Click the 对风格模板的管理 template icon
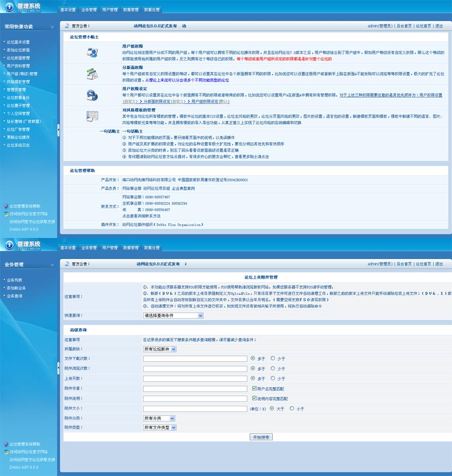Screen dimensions: 452x476 coord(92,116)
